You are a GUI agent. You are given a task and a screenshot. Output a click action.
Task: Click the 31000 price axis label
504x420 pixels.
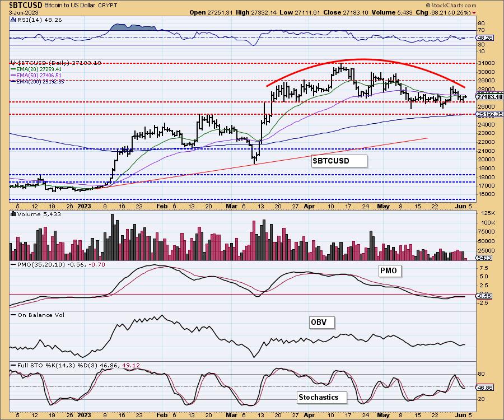[486, 63]
